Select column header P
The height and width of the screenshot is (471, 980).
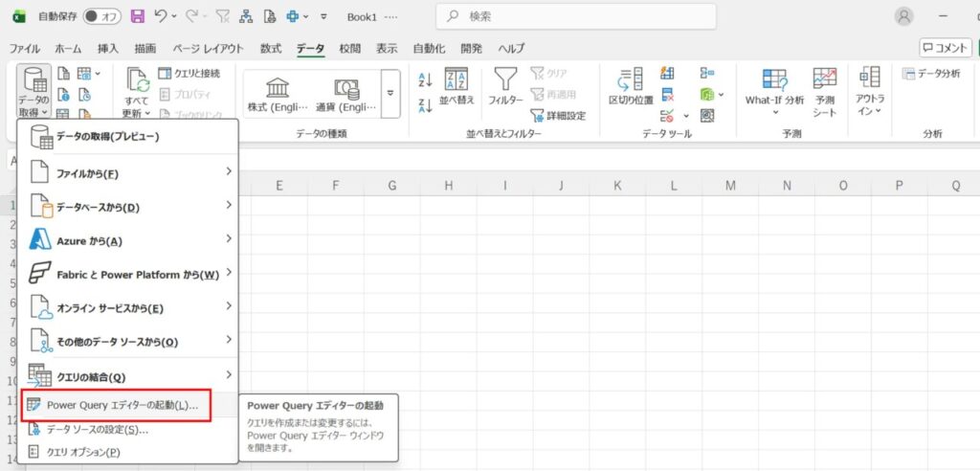point(900,185)
